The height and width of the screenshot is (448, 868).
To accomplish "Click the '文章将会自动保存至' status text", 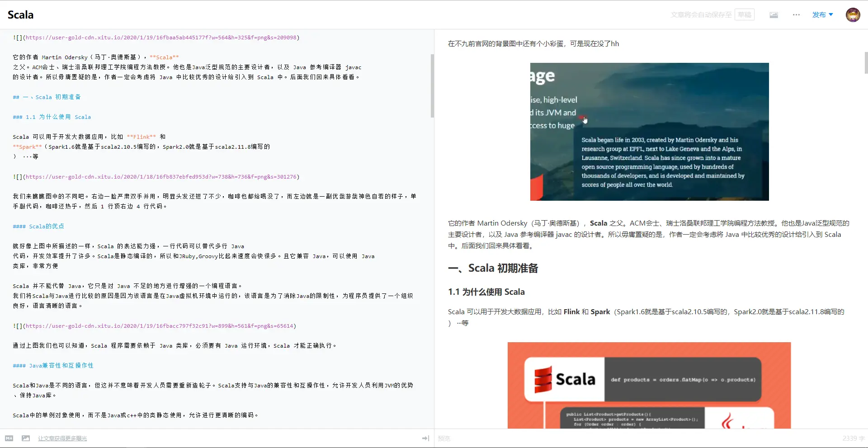I will [x=701, y=15].
